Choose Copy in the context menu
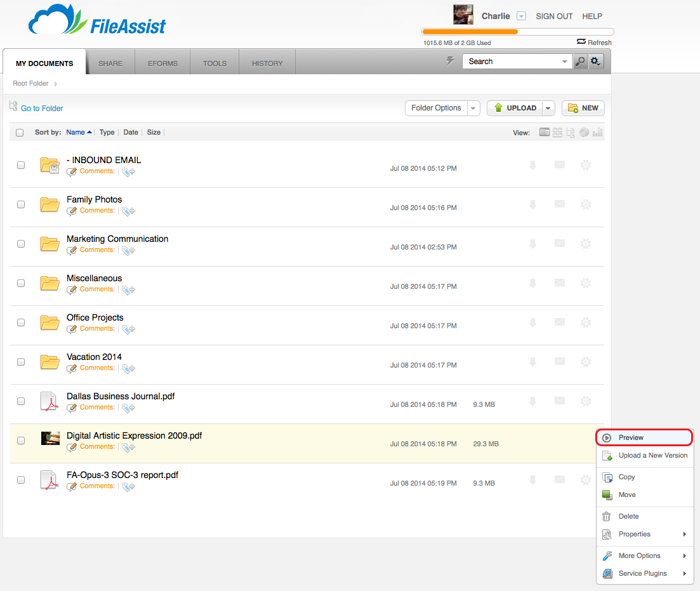This screenshot has height=591, width=700. (645, 477)
